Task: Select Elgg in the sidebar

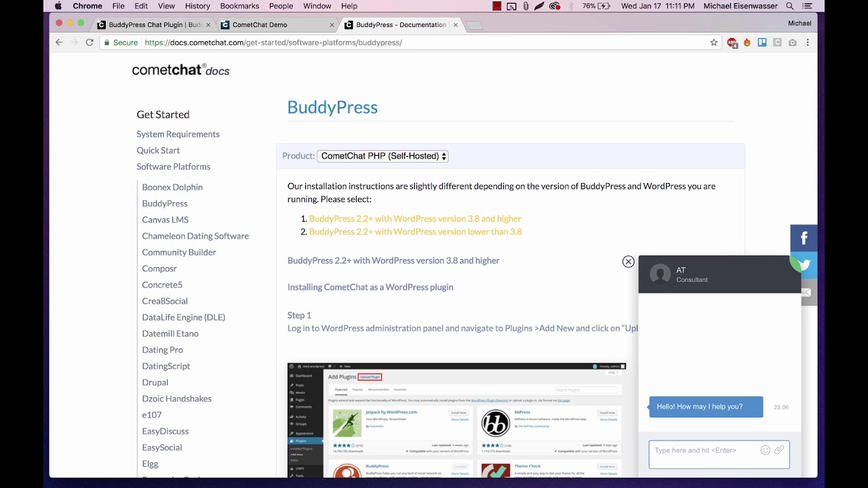Action: click(150, 464)
